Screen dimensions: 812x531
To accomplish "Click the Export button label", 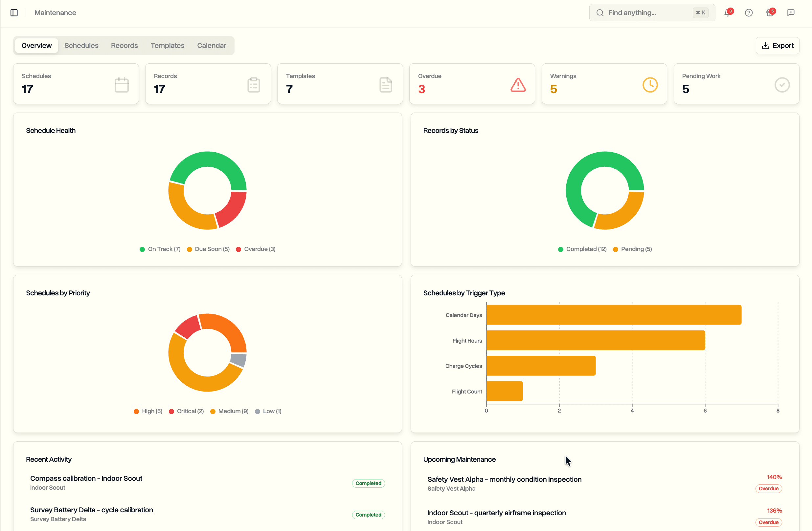I will tap(783, 46).
